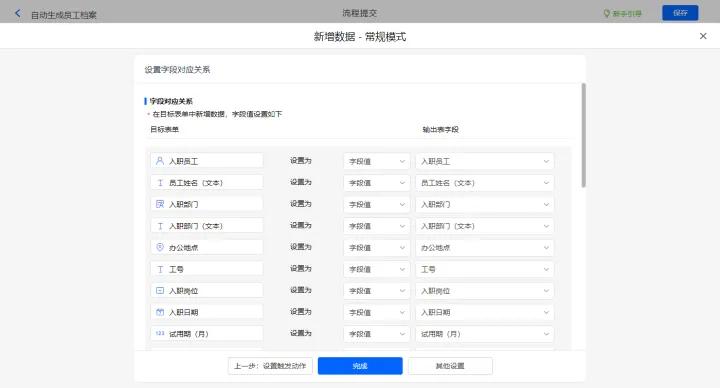Expand source field dropdown showing 员工姓名（文本）
Image resolution: width=720 pixels, height=388 pixels.
[x=485, y=183]
